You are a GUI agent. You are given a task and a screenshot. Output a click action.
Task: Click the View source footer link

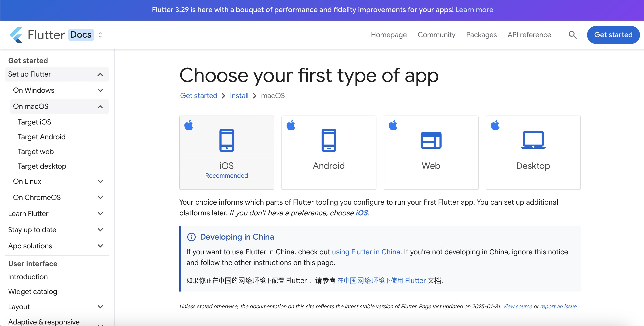coord(517,306)
